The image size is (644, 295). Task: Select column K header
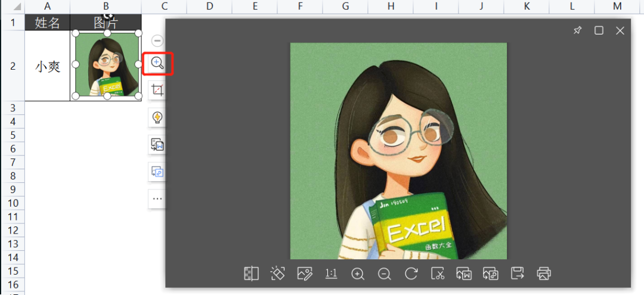[x=527, y=6]
